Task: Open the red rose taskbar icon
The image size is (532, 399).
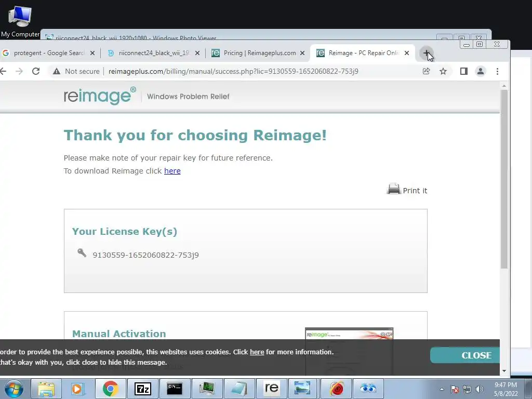Action: (x=336, y=389)
